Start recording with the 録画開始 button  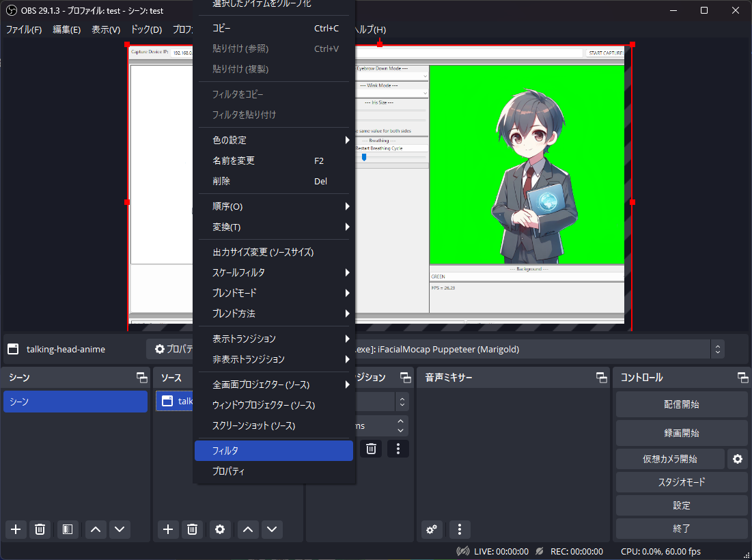(x=681, y=432)
